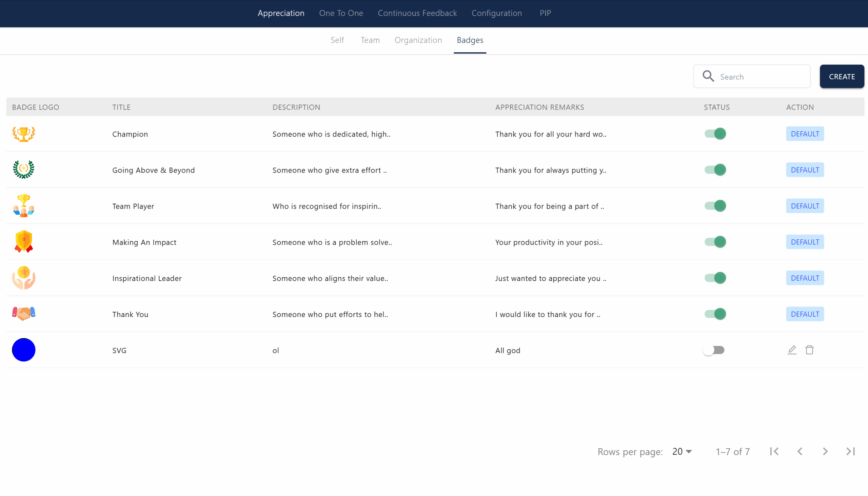Click the blue circle SVG badge logo
This screenshot has height=496, width=868.
click(x=23, y=350)
